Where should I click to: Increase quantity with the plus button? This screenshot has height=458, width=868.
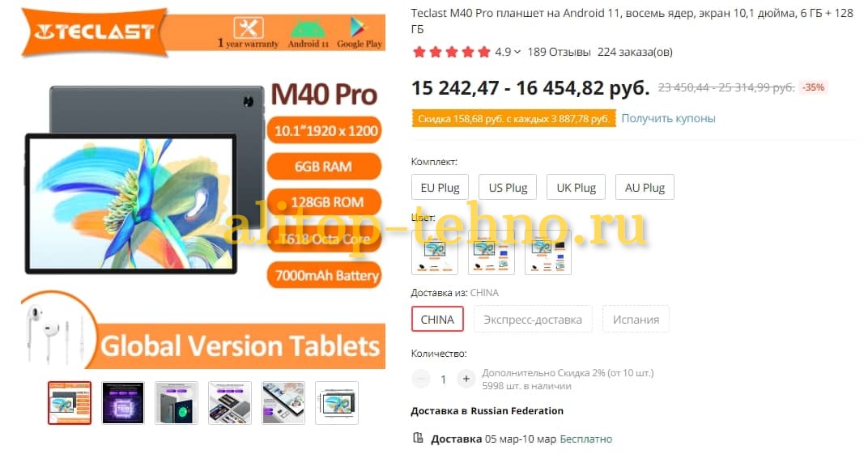[x=466, y=379]
